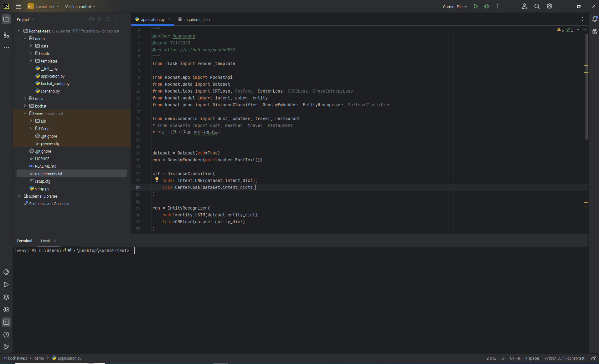The width and height of the screenshot is (599, 364).
Task: Show more tool windows ellipsis
Action: click(6, 48)
